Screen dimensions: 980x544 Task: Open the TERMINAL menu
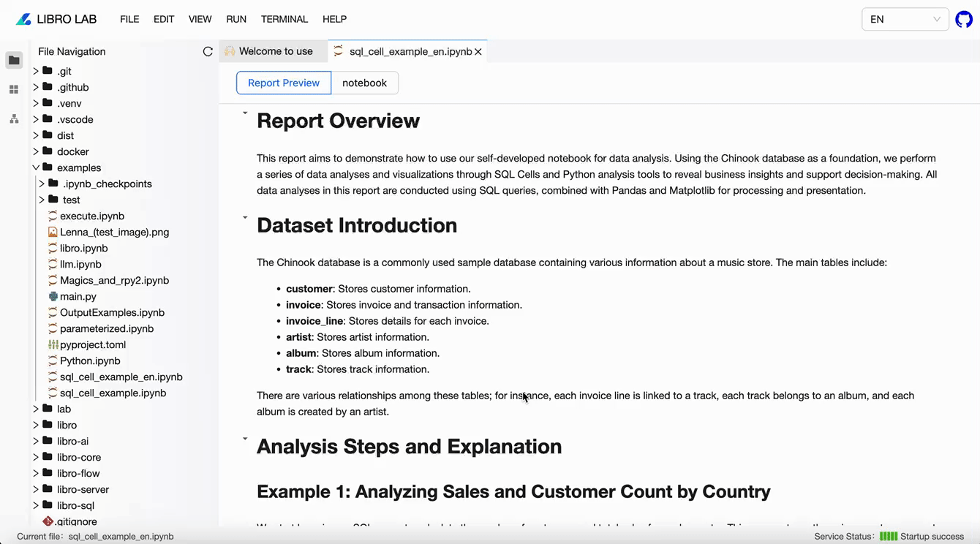284,19
